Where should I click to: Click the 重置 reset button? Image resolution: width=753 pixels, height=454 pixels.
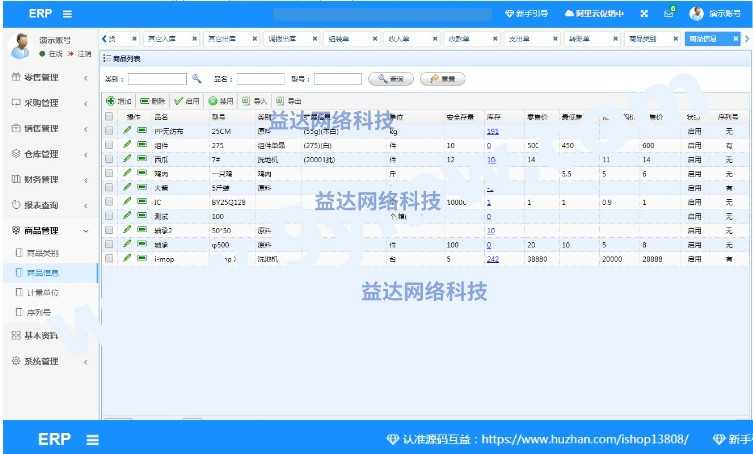point(443,79)
